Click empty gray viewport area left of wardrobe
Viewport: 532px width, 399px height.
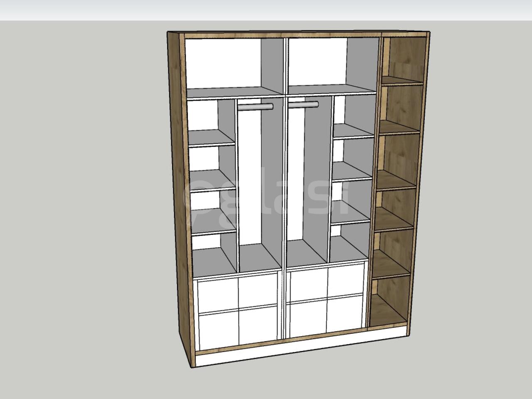[83, 208]
